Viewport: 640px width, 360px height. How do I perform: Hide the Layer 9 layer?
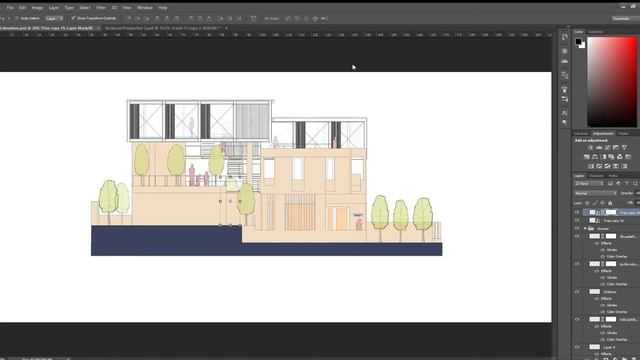pos(577,347)
